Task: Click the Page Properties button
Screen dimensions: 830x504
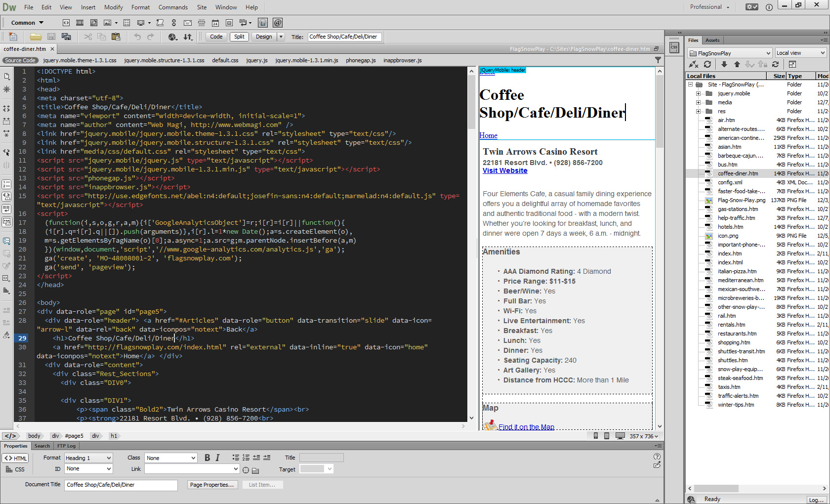Action: pyautogui.click(x=212, y=485)
